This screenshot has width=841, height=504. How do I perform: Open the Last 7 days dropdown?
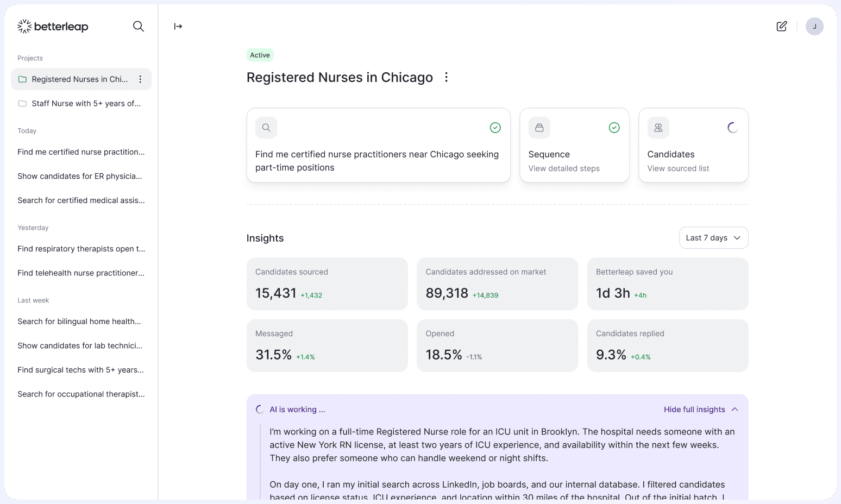point(713,237)
